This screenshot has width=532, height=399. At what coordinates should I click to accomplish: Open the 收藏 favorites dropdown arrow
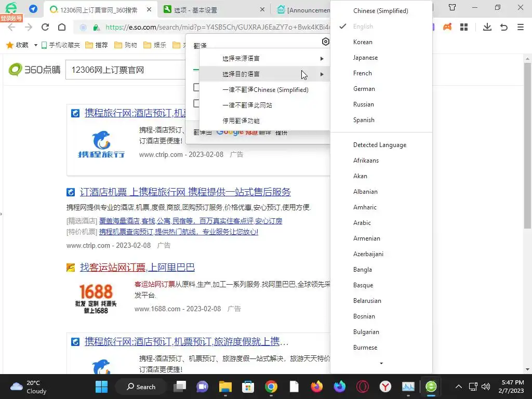(36, 45)
